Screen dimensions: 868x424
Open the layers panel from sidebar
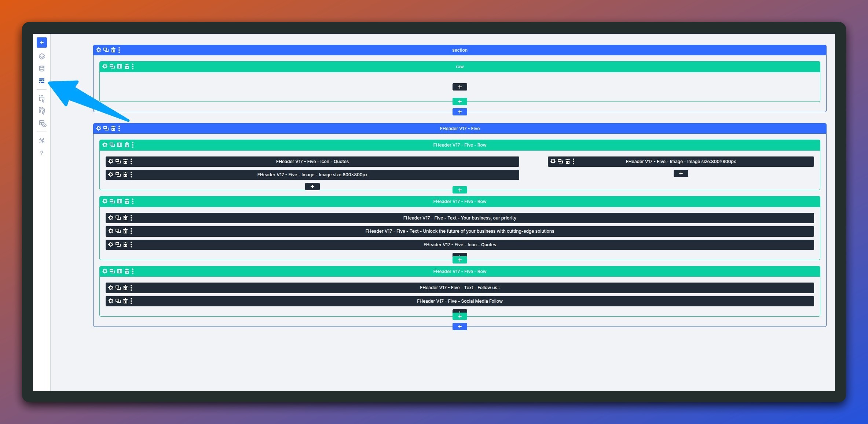tap(42, 56)
